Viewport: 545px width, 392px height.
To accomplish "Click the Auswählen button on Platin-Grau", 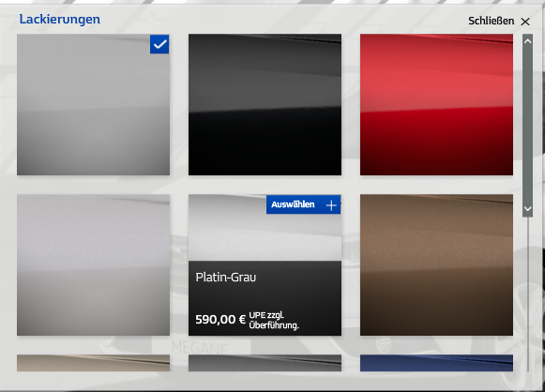I will coord(303,204).
